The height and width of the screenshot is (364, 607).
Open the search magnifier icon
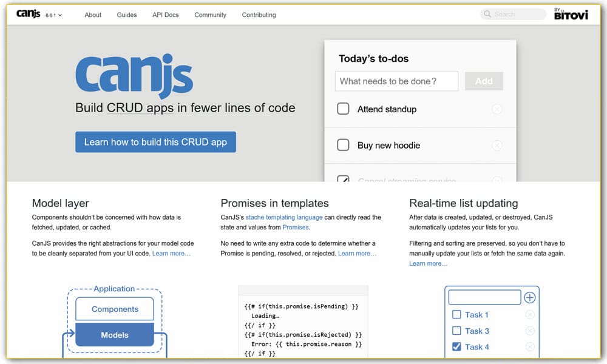(487, 13)
